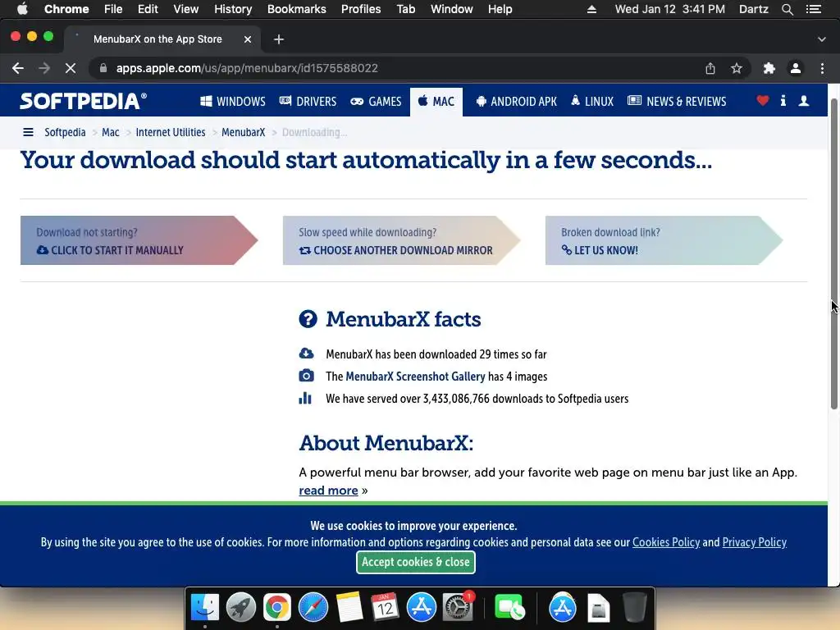Click the eject icon in menu bar
The width and height of the screenshot is (840, 630).
pyautogui.click(x=591, y=9)
